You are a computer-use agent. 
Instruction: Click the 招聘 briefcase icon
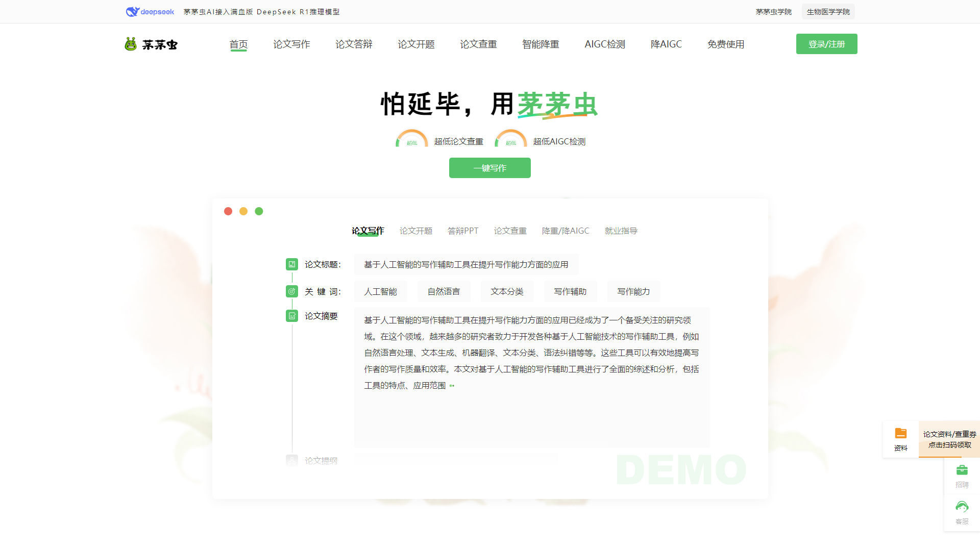click(x=962, y=470)
